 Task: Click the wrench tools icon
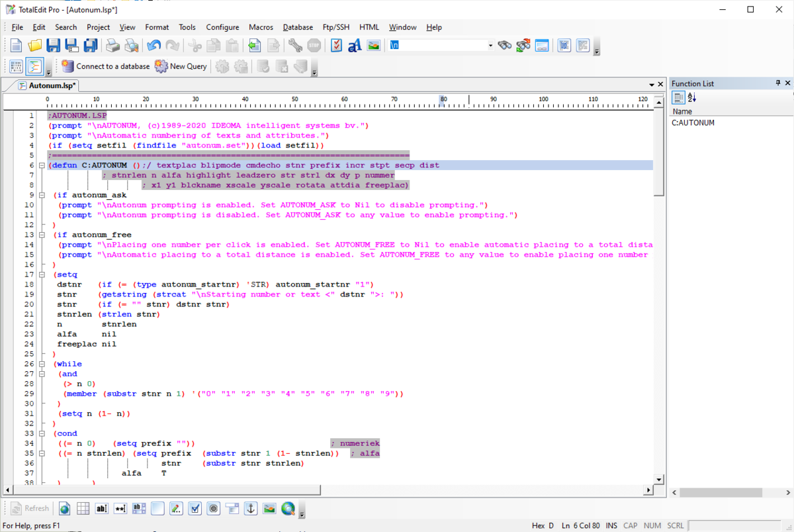click(x=295, y=46)
